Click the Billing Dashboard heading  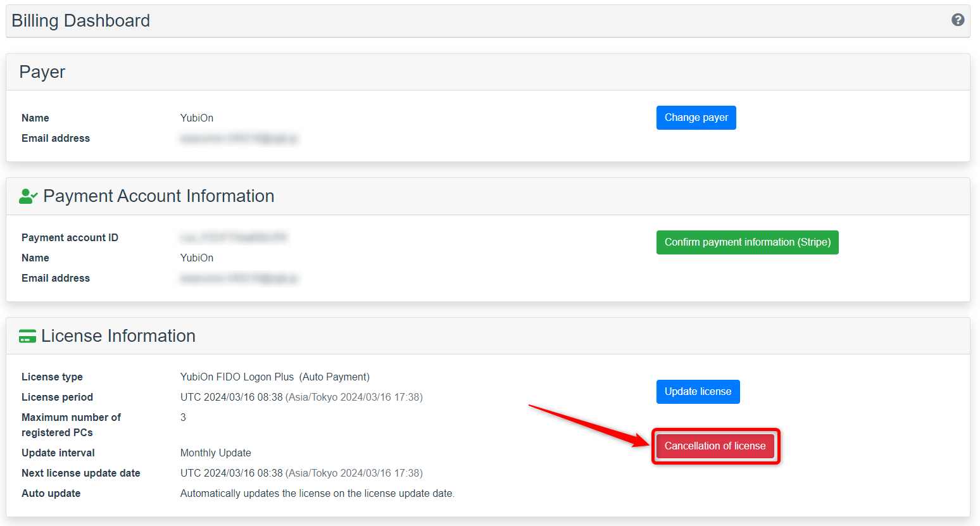click(x=81, y=21)
